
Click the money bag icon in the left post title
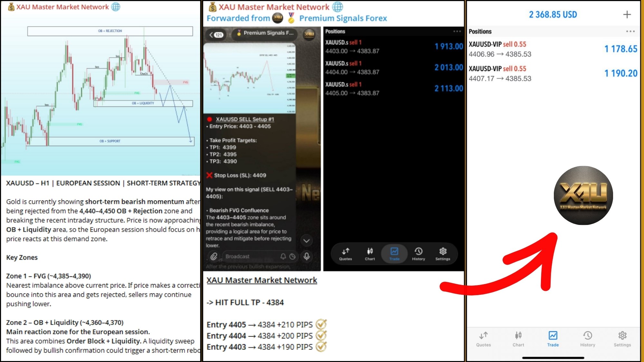(x=11, y=7)
